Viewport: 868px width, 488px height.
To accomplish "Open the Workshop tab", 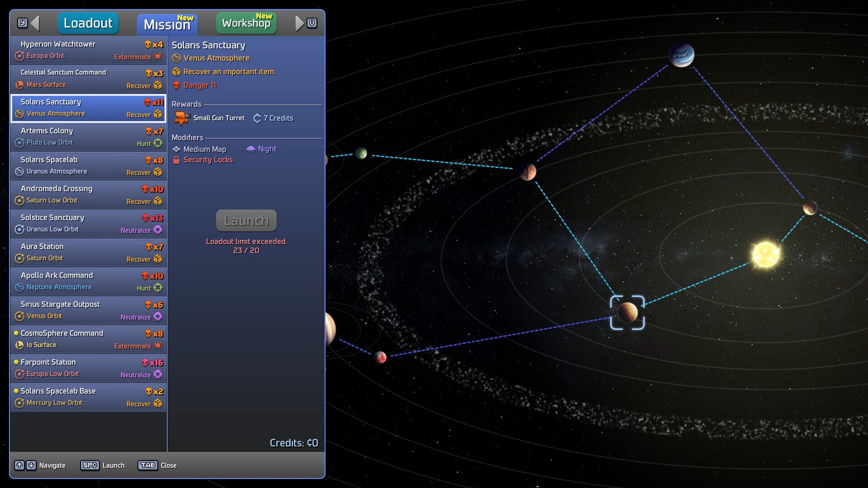I will (x=246, y=23).
